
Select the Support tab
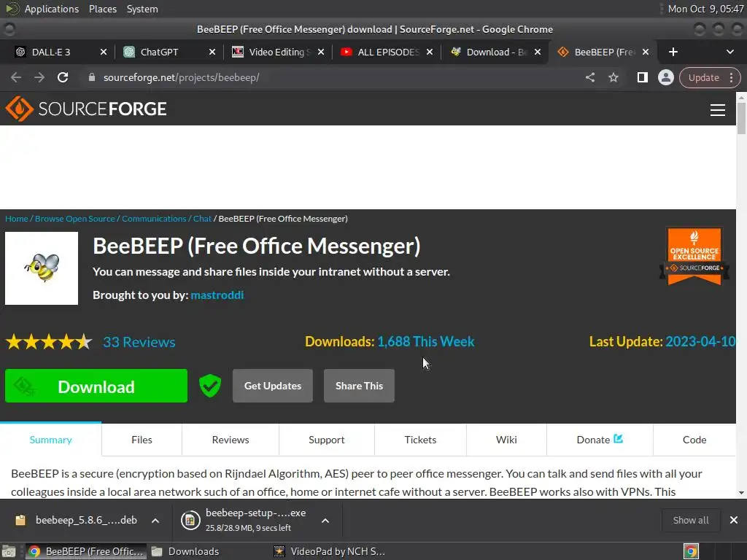326,440
